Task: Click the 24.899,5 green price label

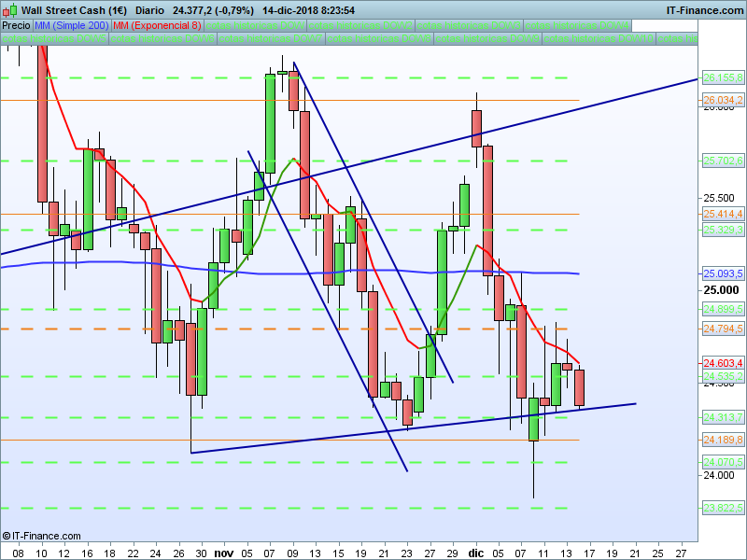Action: pyautogui.click(x=723, y=309)
